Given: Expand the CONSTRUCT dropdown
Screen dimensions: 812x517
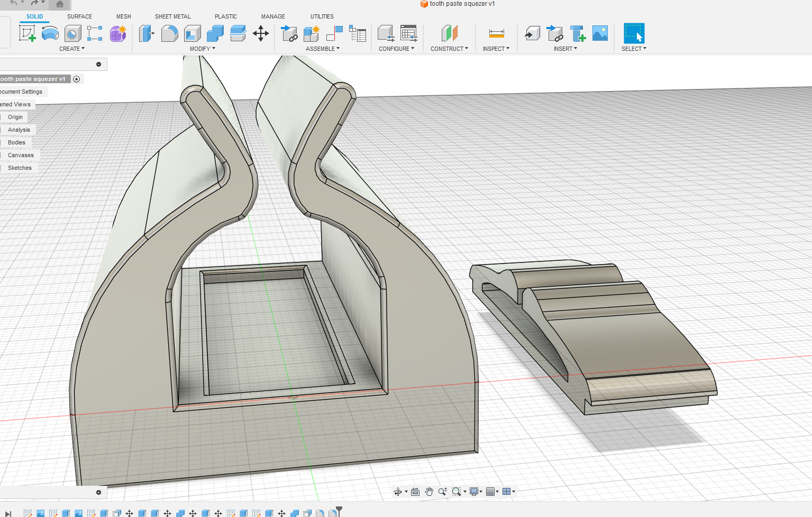Looking at the screenshot, I should [449, 49].
